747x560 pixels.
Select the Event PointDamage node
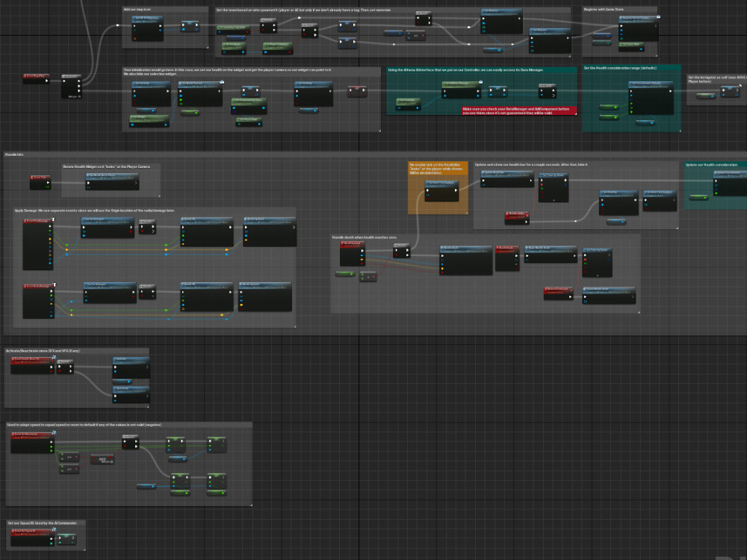coord(39,244)
